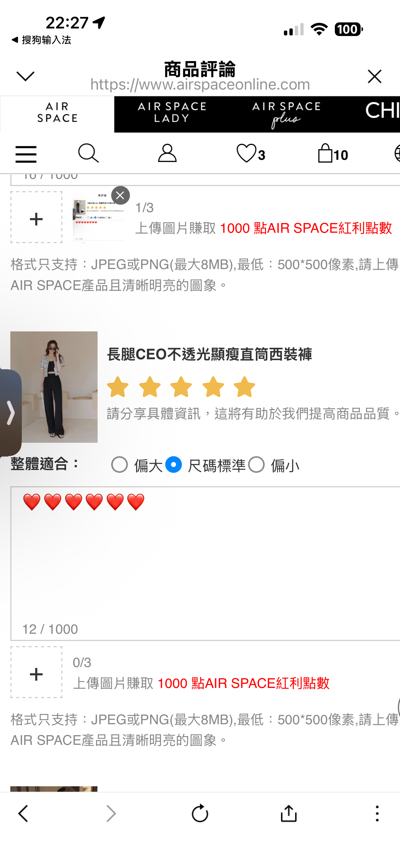Open the wishlist heart icon

coord(251,154)
